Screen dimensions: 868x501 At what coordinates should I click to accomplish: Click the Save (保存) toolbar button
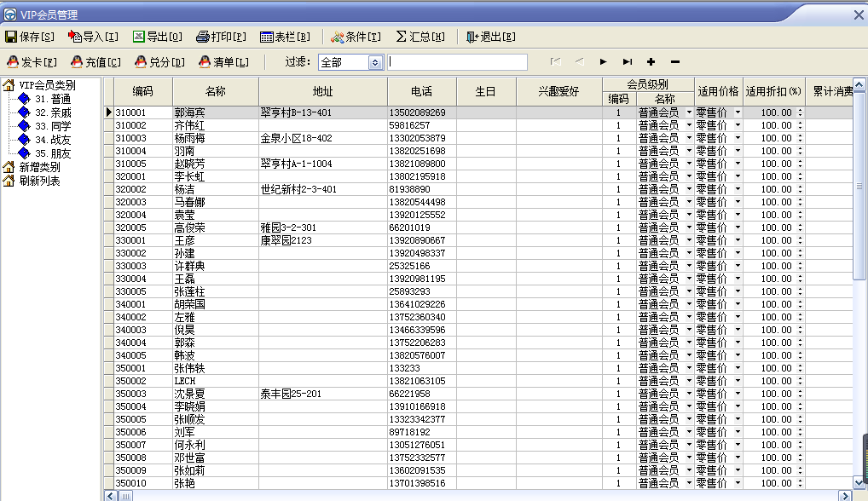[x=30, y=37]
